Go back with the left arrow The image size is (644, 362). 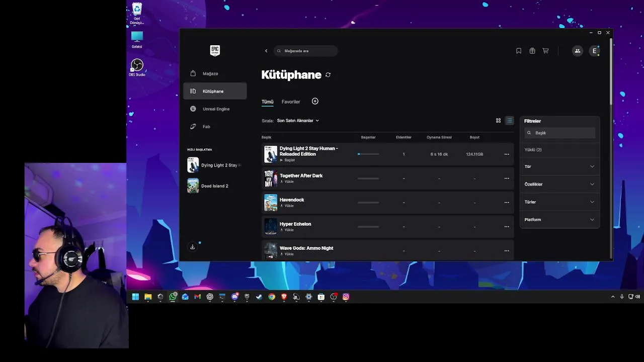tap(266, 51)
